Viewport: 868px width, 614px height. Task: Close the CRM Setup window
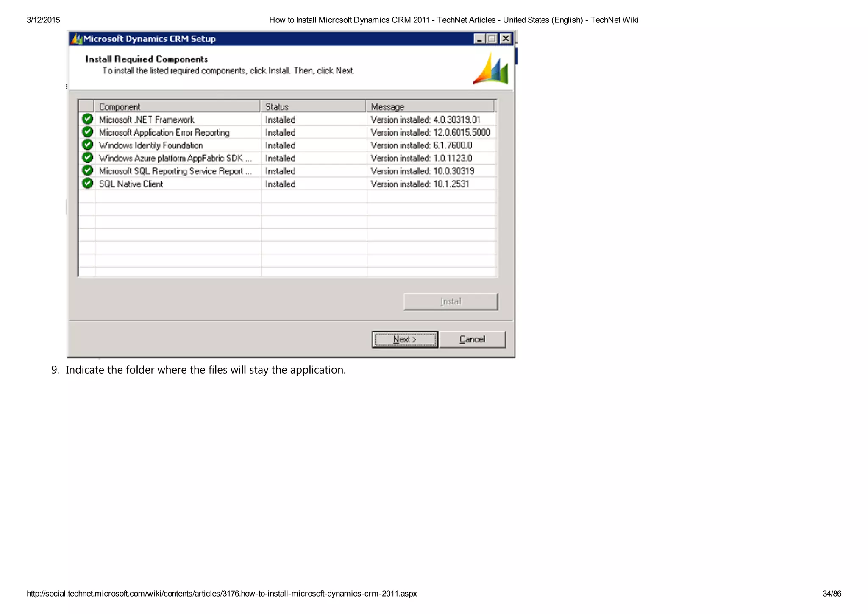505,39
